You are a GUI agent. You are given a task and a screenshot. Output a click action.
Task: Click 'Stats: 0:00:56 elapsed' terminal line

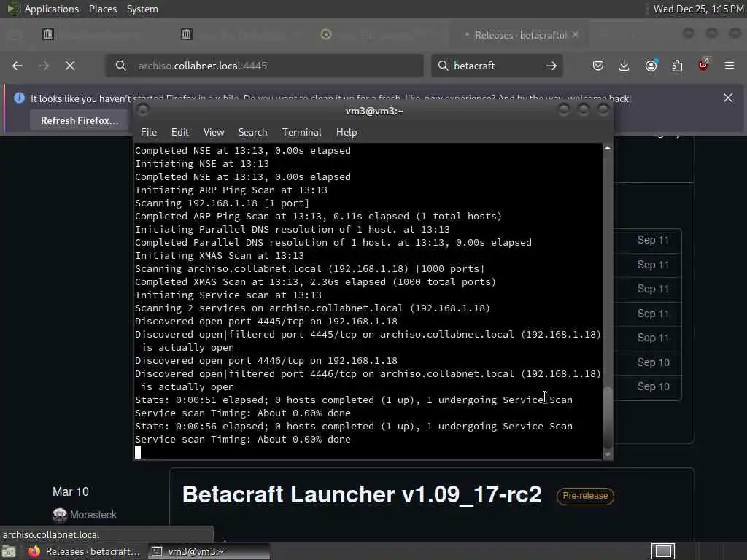pos(354,426)
